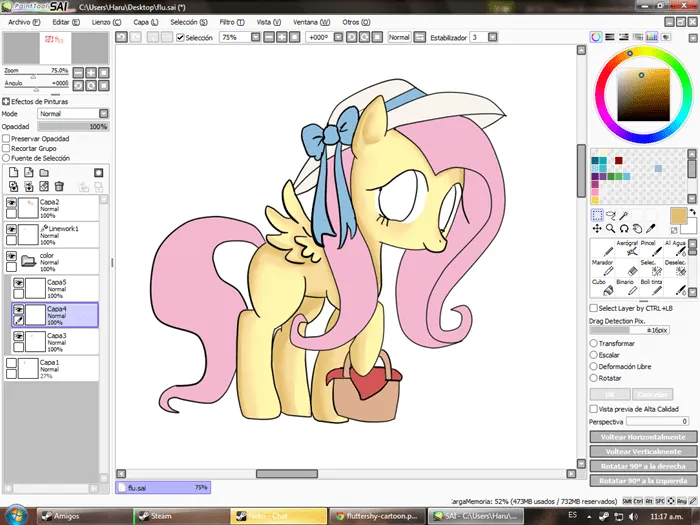The width and height of the screenshot is (700, 525).
Task: Enable Preservar Opacidad checkbox
Action: (6, 139)
